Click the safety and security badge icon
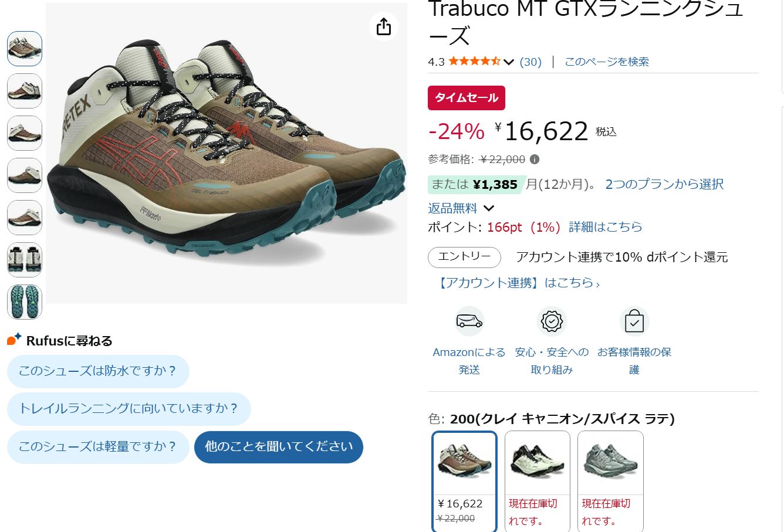Image resolution: width=784 pixels, height=532 pixels. 552,321
